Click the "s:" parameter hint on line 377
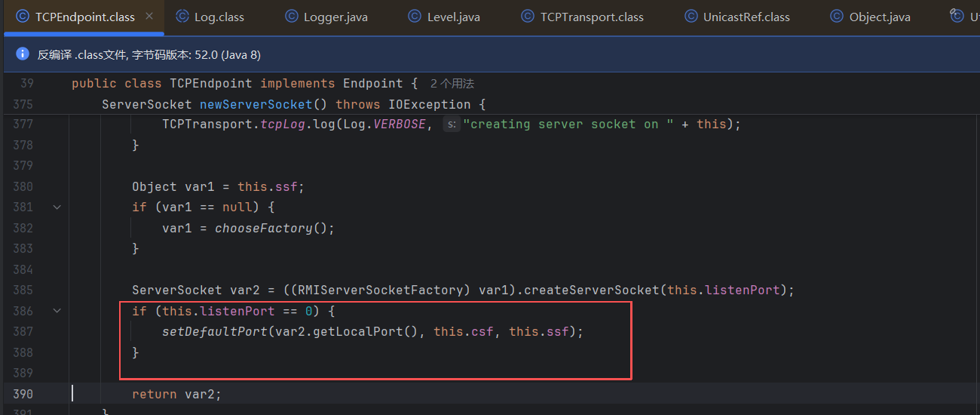 pos(451,124)
